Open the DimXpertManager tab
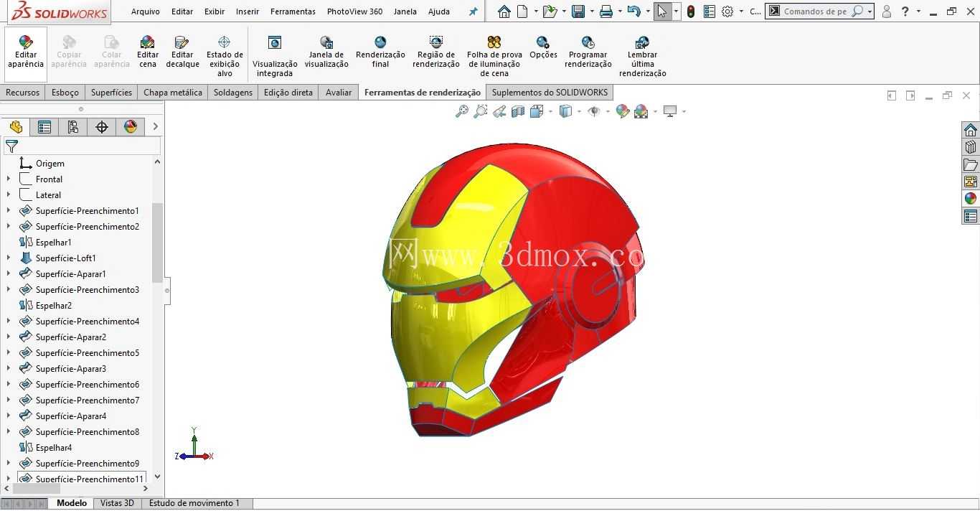980x511 pixels. [102, 127]
